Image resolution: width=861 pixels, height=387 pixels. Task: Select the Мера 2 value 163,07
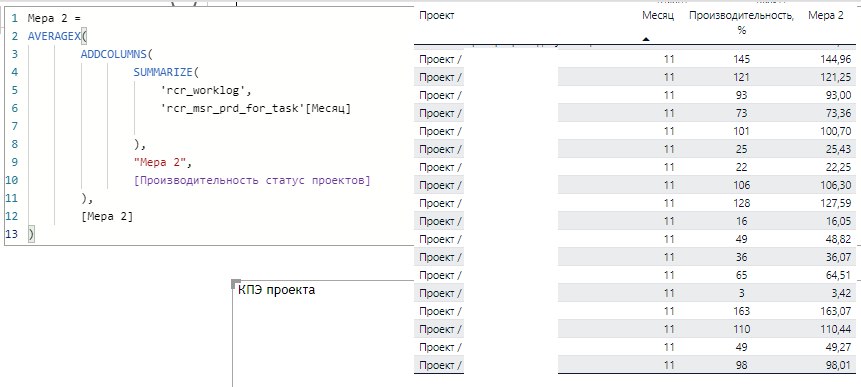coord(837,311)
